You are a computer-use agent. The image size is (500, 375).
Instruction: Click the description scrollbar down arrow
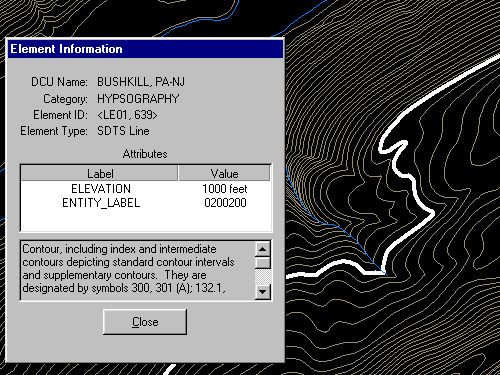click(263, 292)
